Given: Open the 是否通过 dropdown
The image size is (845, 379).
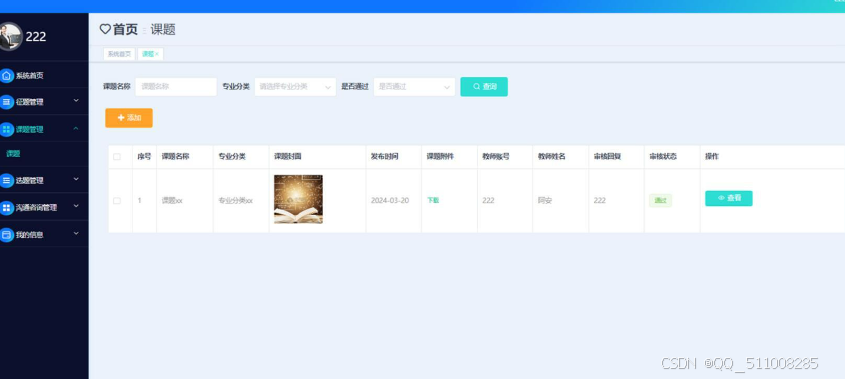Looking at the screenshot, I should (414, 87).
